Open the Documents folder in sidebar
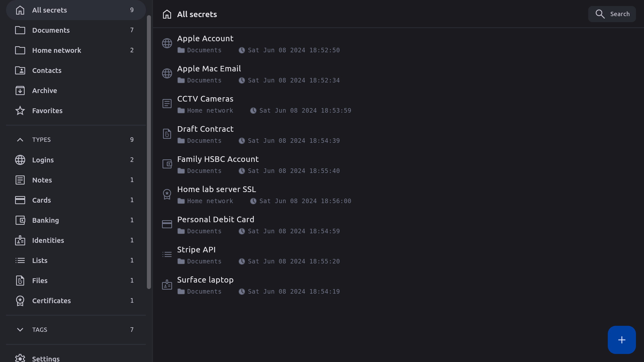Image resolution: width=644 pixels, height=362 pixels. [51, 30]
